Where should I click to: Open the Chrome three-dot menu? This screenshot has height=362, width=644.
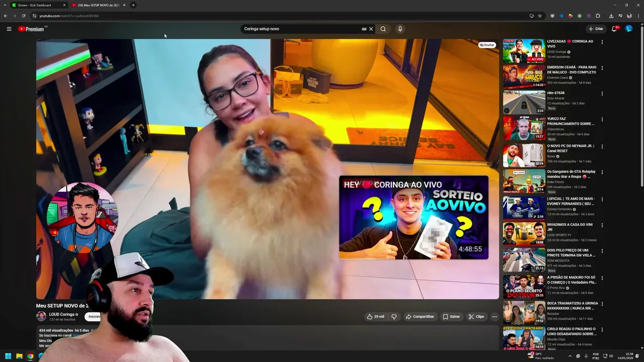[638, 16]
